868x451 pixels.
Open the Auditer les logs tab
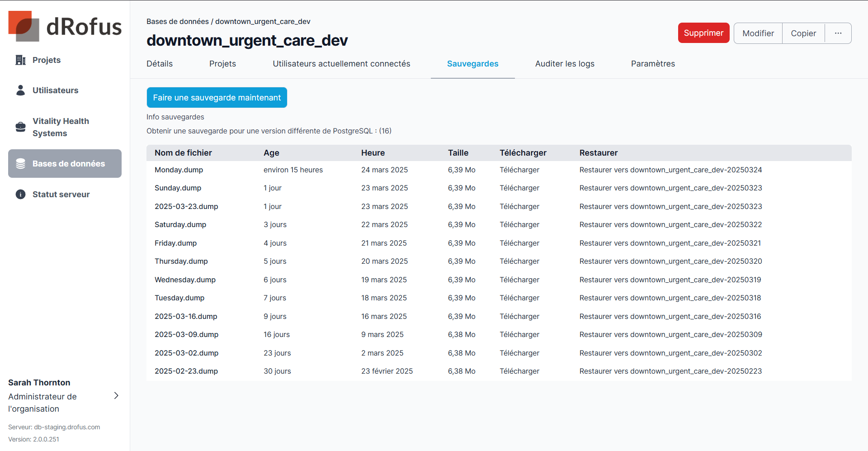[564, 64]
